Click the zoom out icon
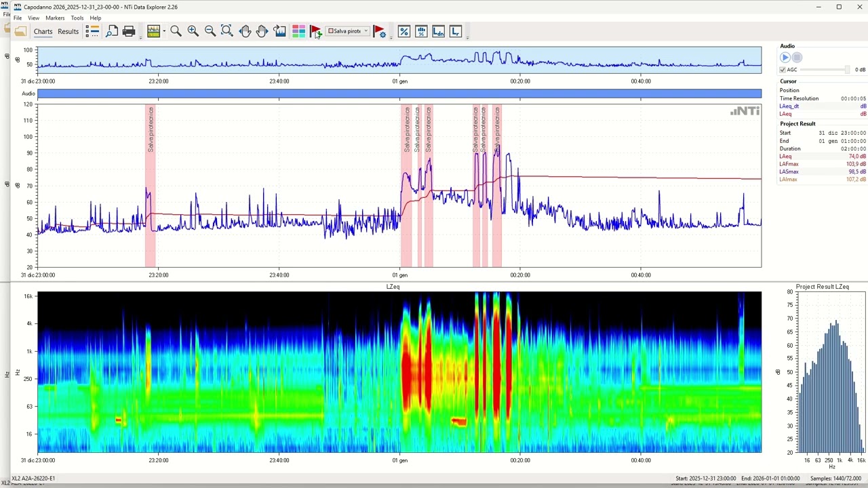Image resolution: width=868 pixels, height=488 pixels. 210,31
